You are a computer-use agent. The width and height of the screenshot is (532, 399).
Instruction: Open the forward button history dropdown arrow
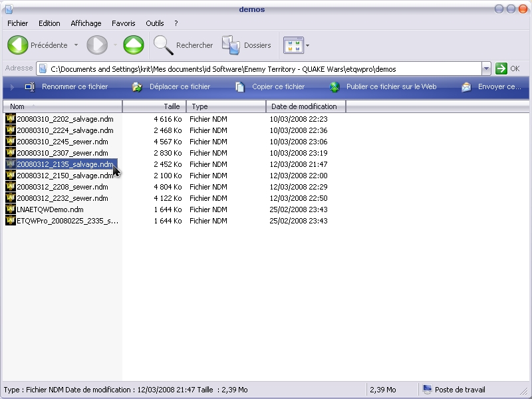[x=115, y=45]
